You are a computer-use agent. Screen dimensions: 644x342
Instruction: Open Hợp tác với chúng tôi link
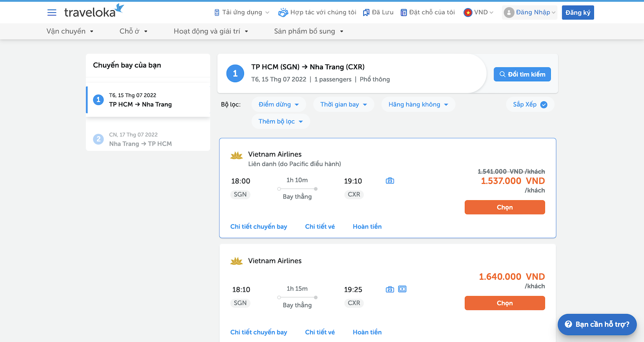pos(317,12)
